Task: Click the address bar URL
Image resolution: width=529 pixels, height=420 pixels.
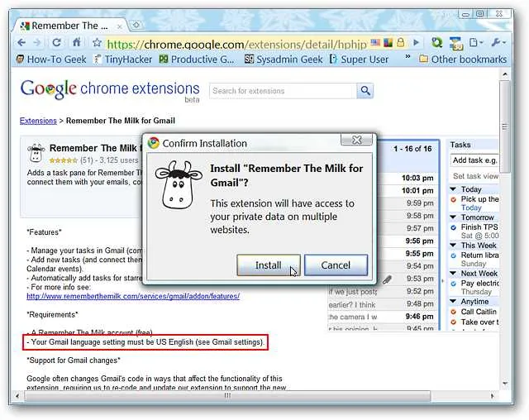Action: coord(237,44)
